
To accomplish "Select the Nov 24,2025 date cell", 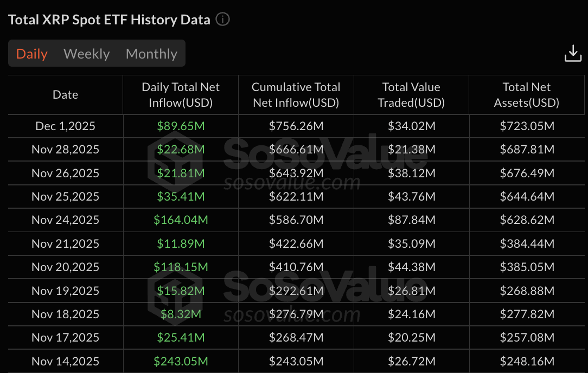I will pyautogui.click(x=65, y=220).
